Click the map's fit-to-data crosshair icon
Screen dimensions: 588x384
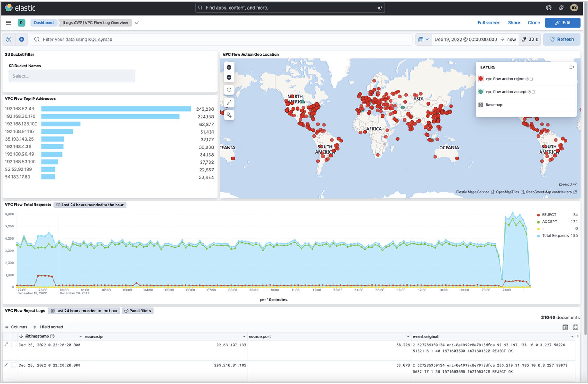click(229, 90)
